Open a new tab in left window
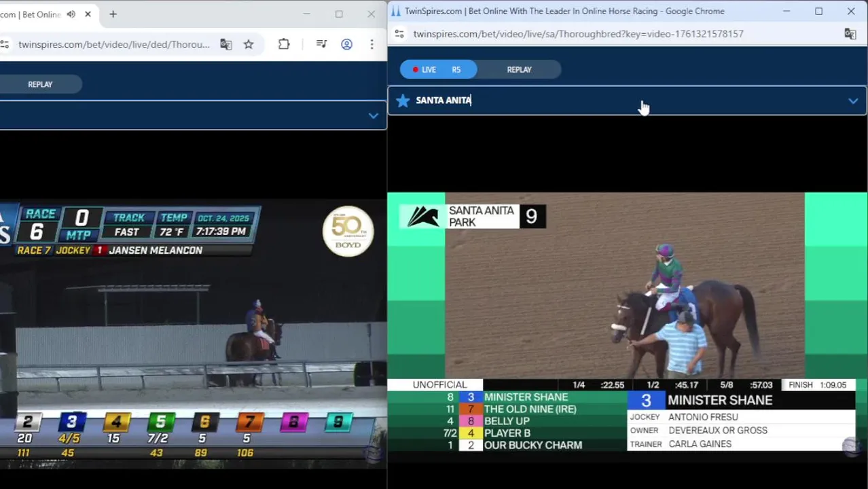This screenshot has width=868, height=489. tap(113, 14)
